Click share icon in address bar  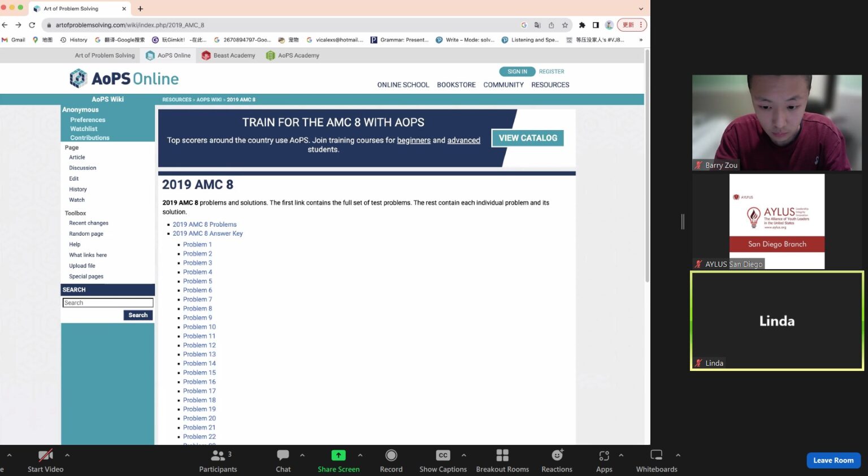coord(551,25)
